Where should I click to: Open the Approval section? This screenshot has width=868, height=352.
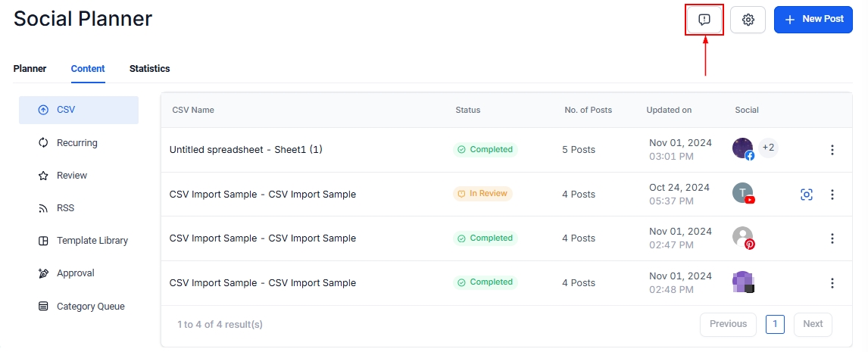[75, 273]
